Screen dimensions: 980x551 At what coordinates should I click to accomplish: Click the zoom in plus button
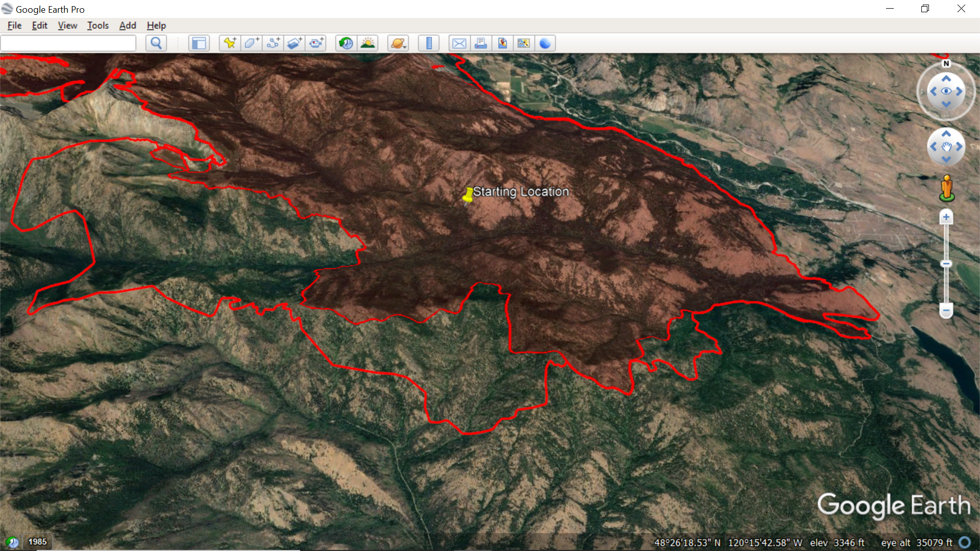[946, 217]
